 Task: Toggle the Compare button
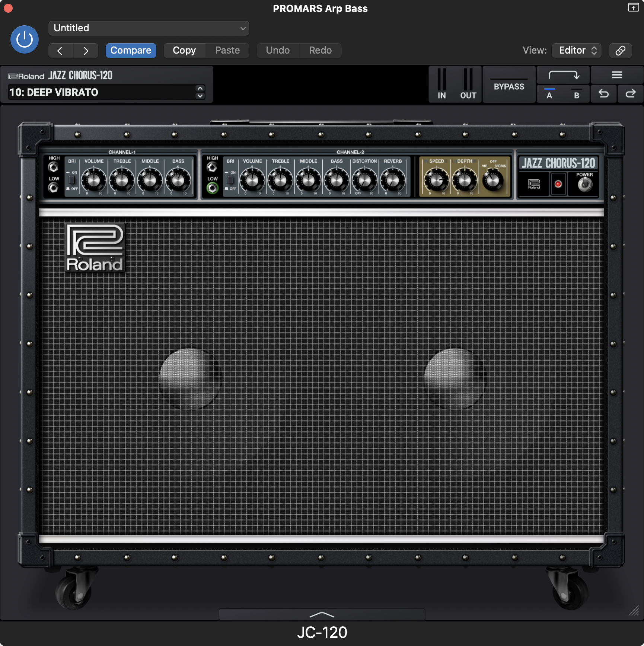[131, 51]
